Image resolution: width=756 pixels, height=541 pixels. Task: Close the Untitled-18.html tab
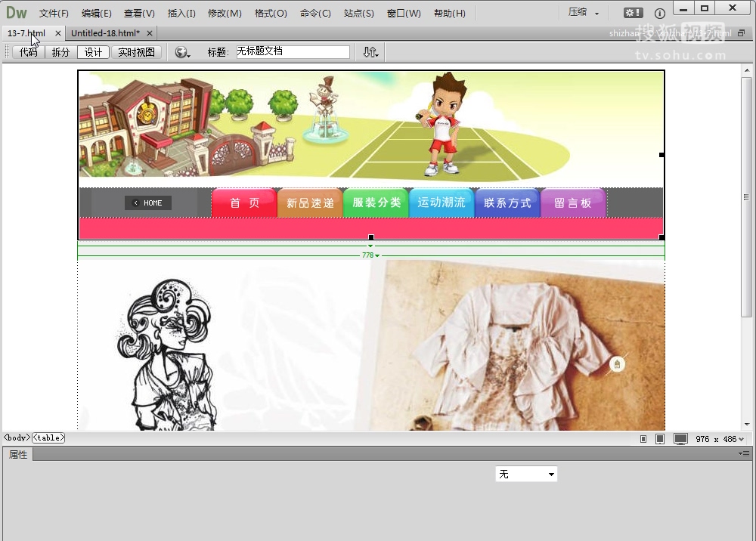[150, 33]
